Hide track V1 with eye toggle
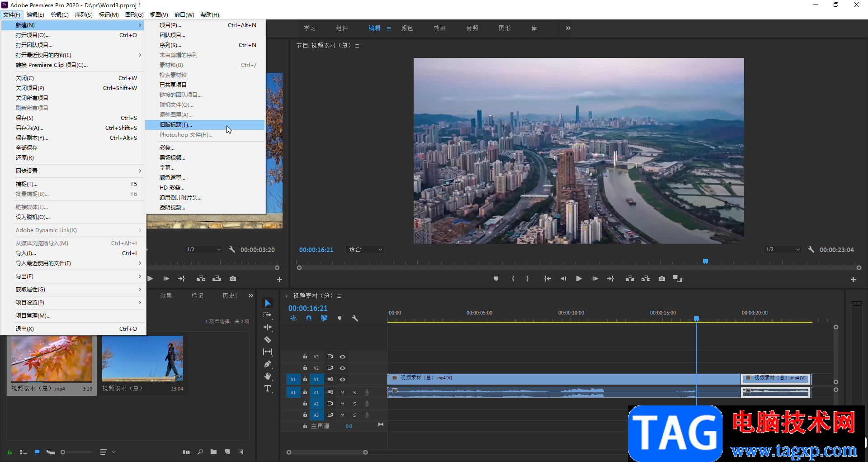The image size is (868, 462). (x=343, y=379)
